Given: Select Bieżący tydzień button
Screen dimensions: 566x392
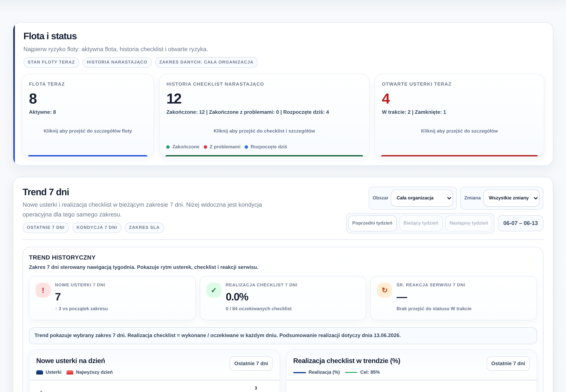Looking at the screenshot, I should point(421,223).
